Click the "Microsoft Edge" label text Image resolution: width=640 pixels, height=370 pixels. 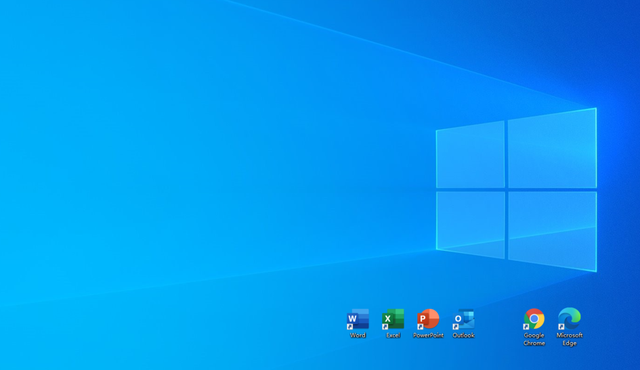569,339
